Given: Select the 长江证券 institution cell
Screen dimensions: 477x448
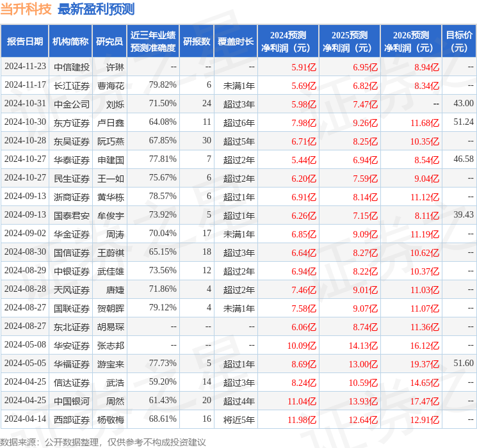Looking at the screenshot, I should [72, 86].
